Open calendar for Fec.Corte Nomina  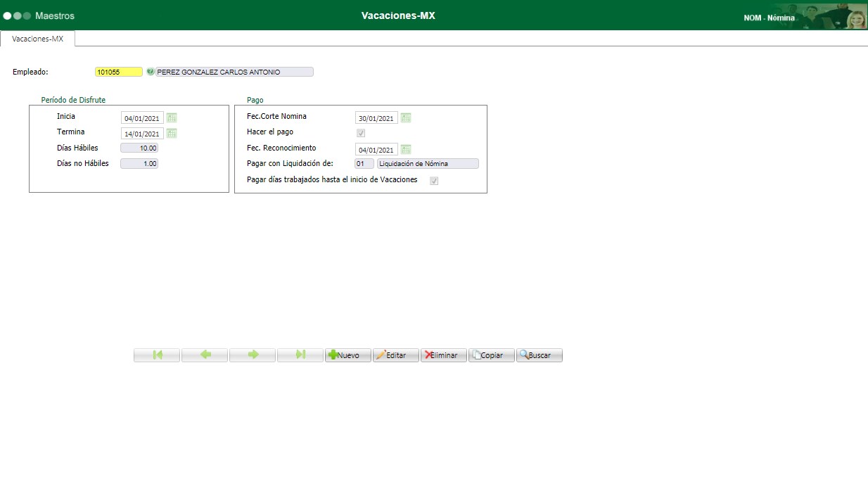tap(406, 118)
